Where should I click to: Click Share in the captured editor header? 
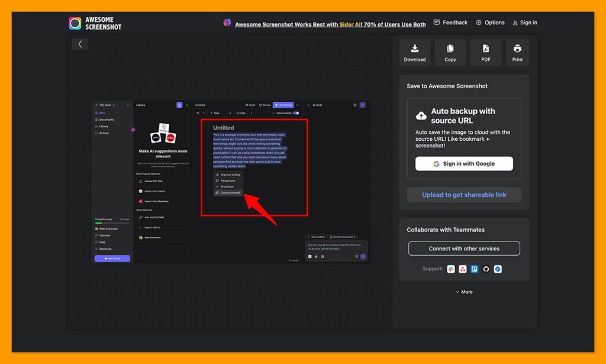tap(250, 105)
